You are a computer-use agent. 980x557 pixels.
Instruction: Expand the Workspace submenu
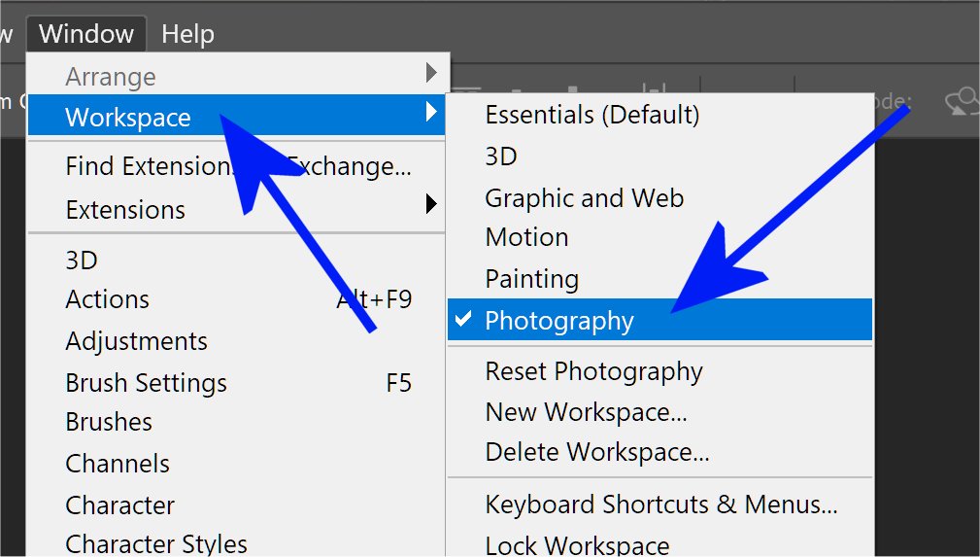tap(128, 118)
